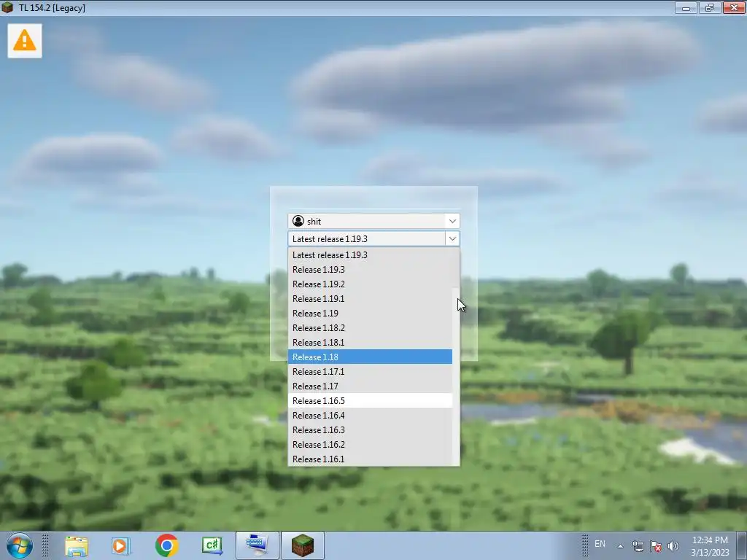Select Release 1.16.4 entry

coord(370,415)
